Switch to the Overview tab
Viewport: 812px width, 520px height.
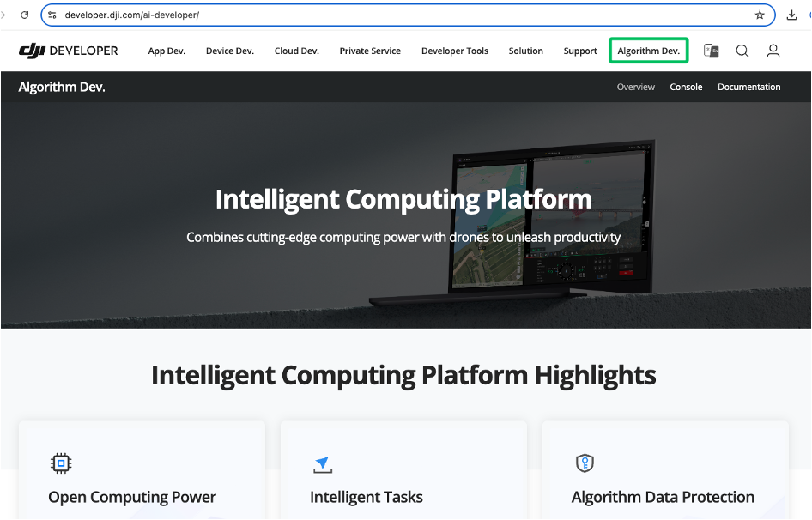coord(636,87)
